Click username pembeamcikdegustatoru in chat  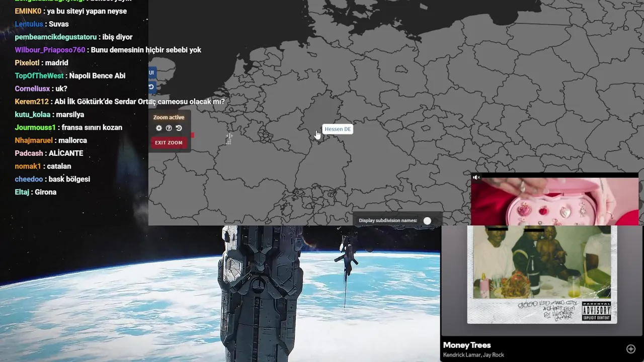[x=56, y=37]
